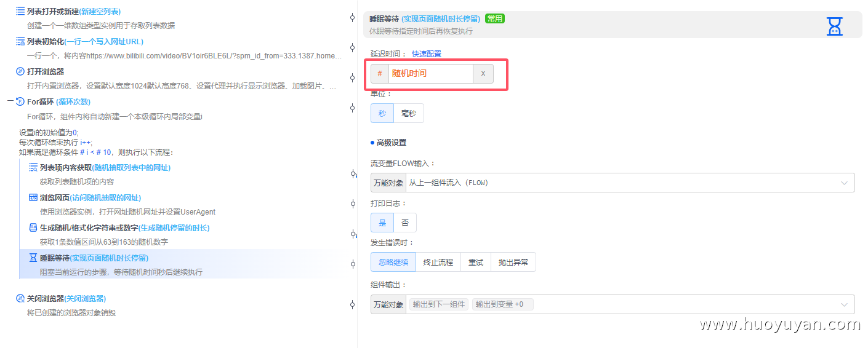Select the 打开浏览器 step title
Image resolution: width=868 pixels, height=348 pixels.
point(46,71)
